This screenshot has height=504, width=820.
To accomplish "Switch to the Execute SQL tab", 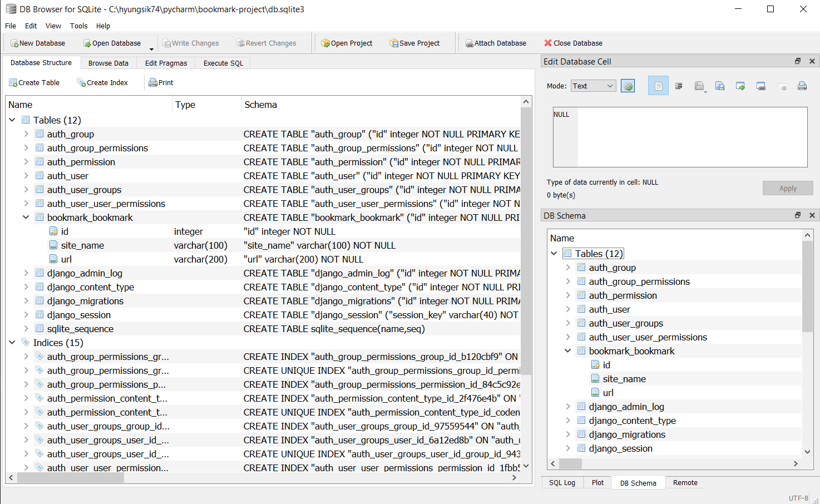I will (x=224, y=63).
